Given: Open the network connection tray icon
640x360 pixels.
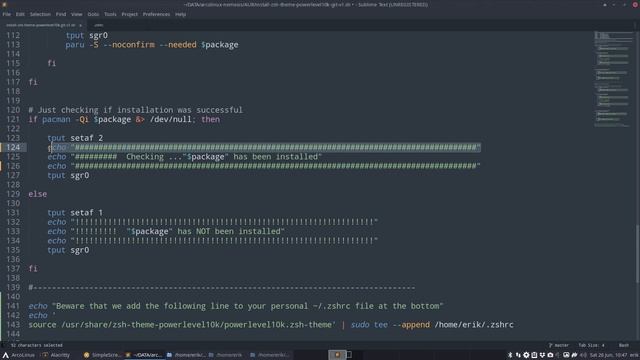Looking at the screenshot, I should click(x=518, y=355).
